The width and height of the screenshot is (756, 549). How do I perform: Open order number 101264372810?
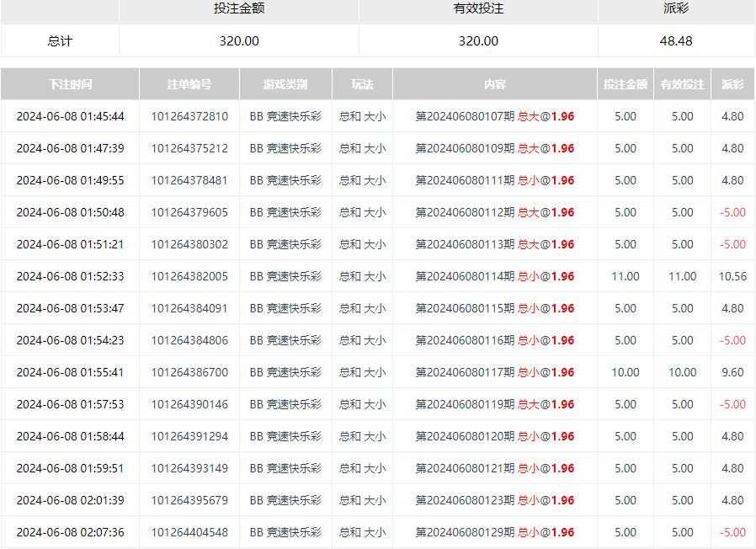tap(189, 116)
